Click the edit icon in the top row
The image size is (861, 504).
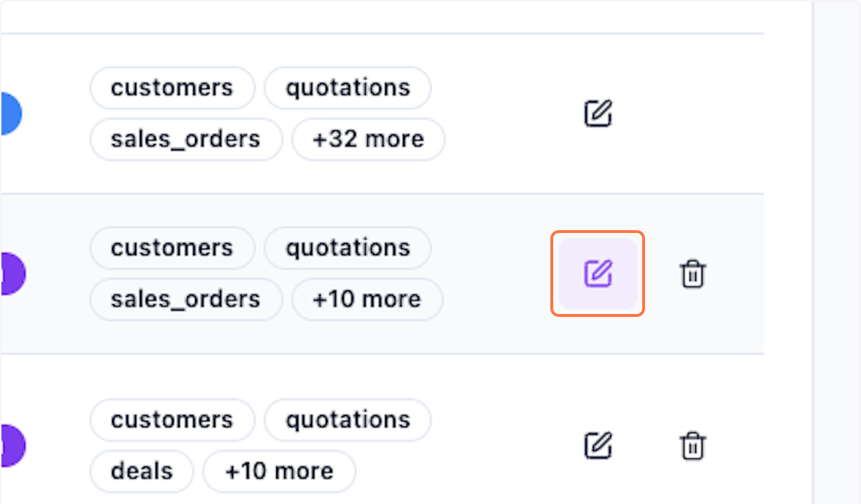598,113
